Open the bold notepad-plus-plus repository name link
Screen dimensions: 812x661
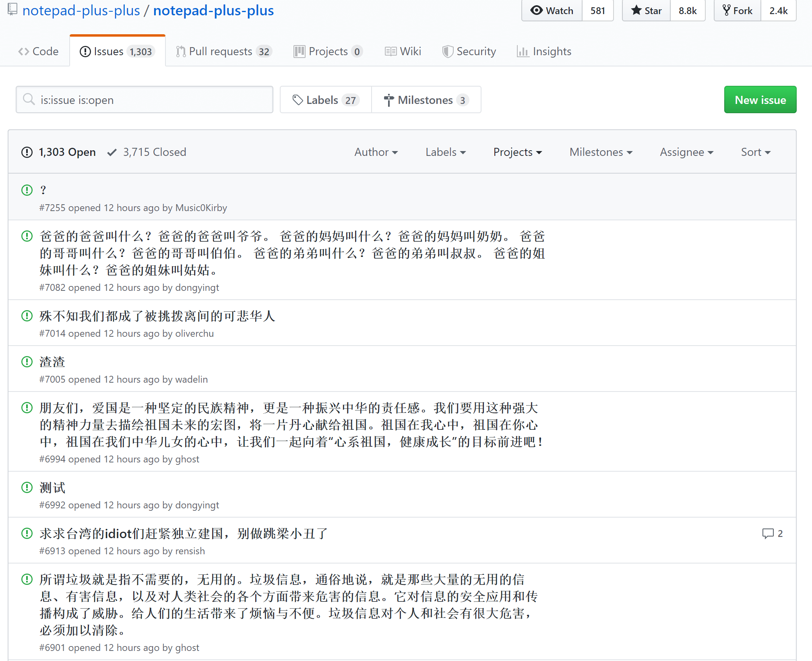pos(213,10)
